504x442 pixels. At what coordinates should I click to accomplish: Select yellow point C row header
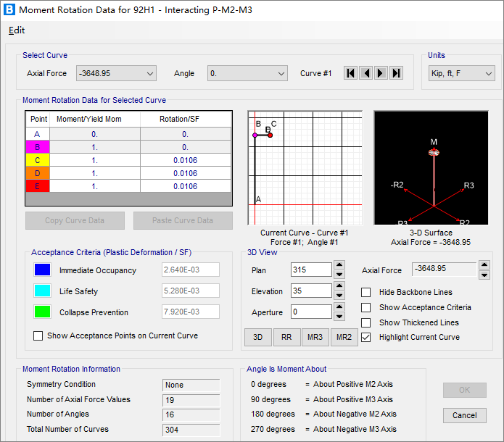(x=37, y=160)
